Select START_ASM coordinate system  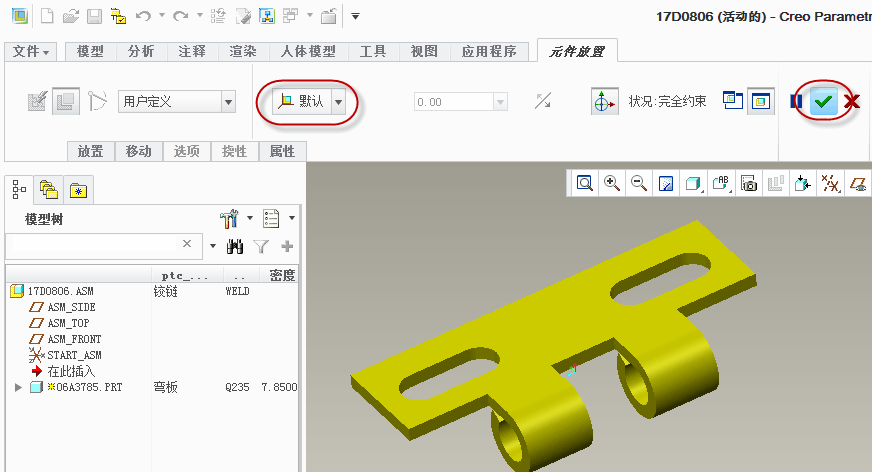click(x=74, y=355)
